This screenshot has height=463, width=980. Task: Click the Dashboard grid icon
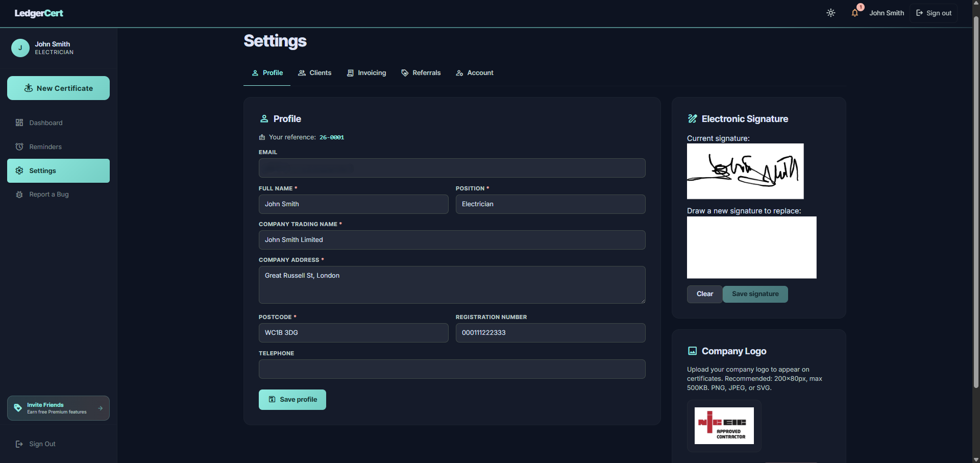[19, 123]
